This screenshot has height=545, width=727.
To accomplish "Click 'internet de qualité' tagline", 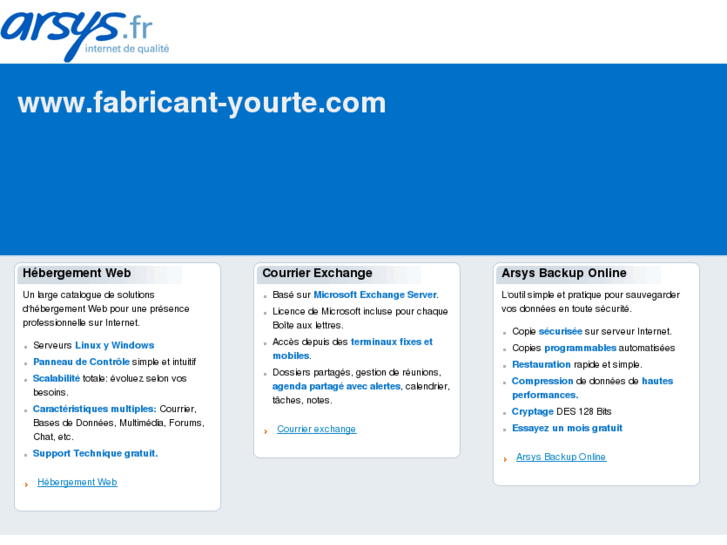I will click(x=127, y=49).
